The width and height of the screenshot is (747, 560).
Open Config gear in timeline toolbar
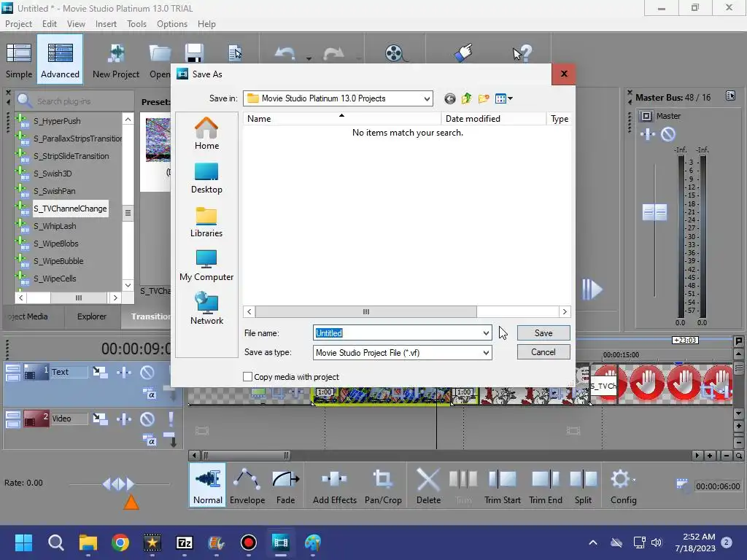pos(623,486)
